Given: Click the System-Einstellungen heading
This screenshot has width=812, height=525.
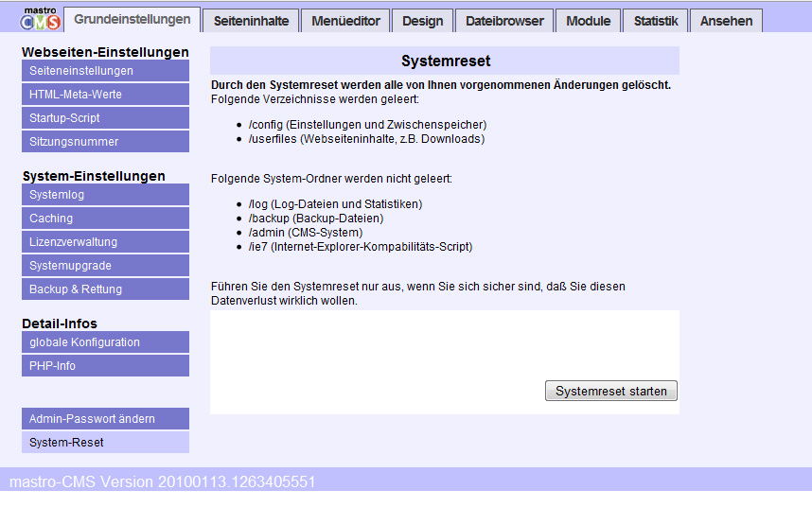Looking at the screenshot, I should click(x=94, y=176).
